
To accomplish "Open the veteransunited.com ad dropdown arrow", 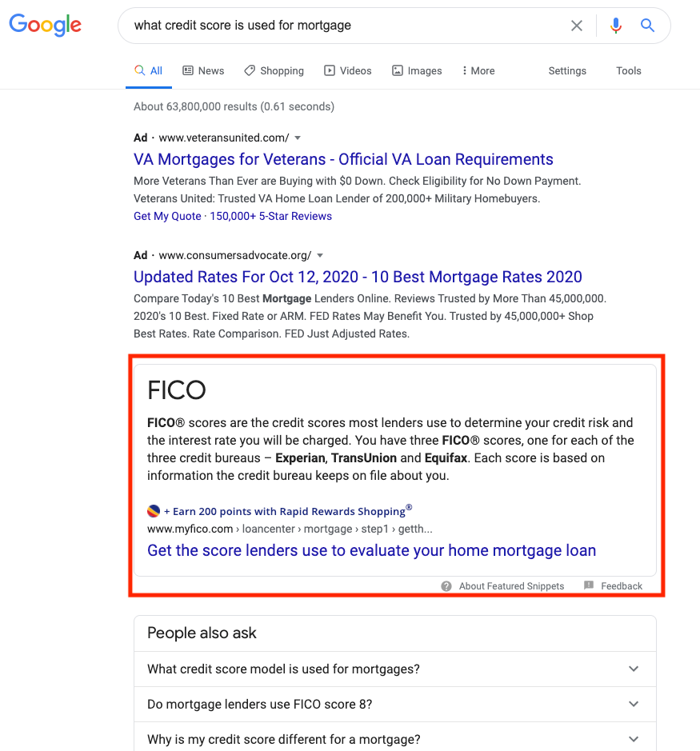I will pyautogui.click(x=298, y=138).
